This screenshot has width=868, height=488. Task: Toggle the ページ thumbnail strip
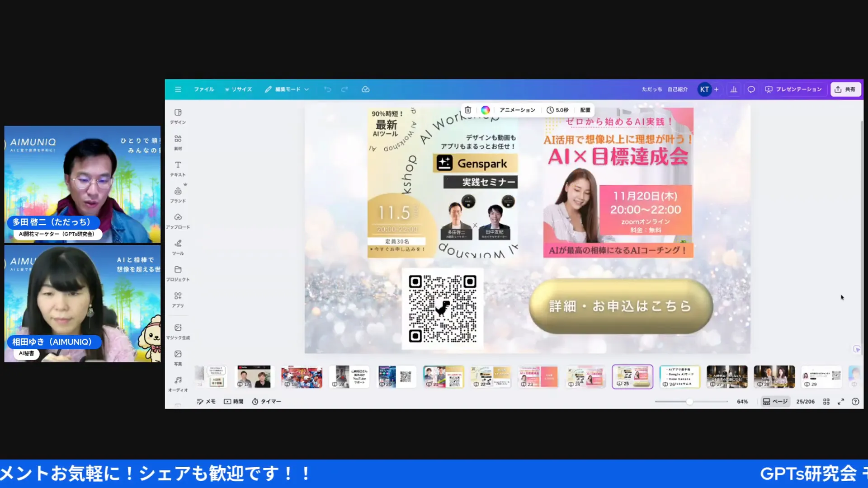click(775, 402)
